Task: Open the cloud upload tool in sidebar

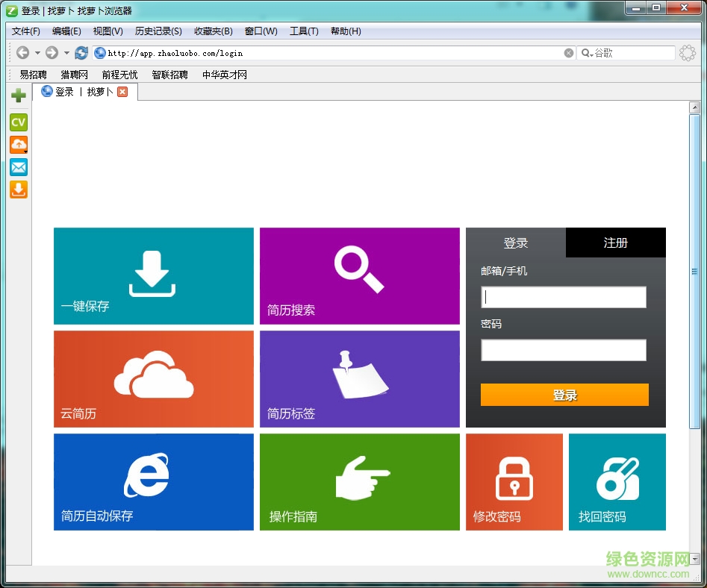Action: click(18, 145)
